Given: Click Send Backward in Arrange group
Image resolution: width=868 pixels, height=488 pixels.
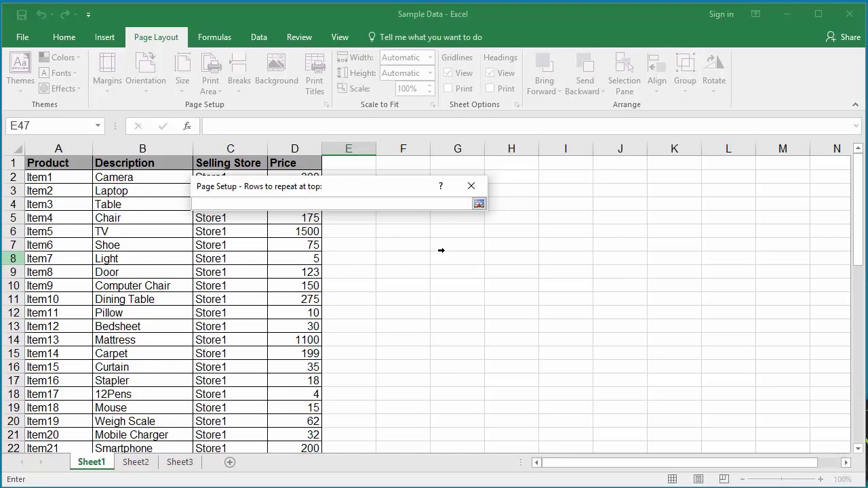Looking at the screenshot, I should pyautogui.click(x=585, y=73).
